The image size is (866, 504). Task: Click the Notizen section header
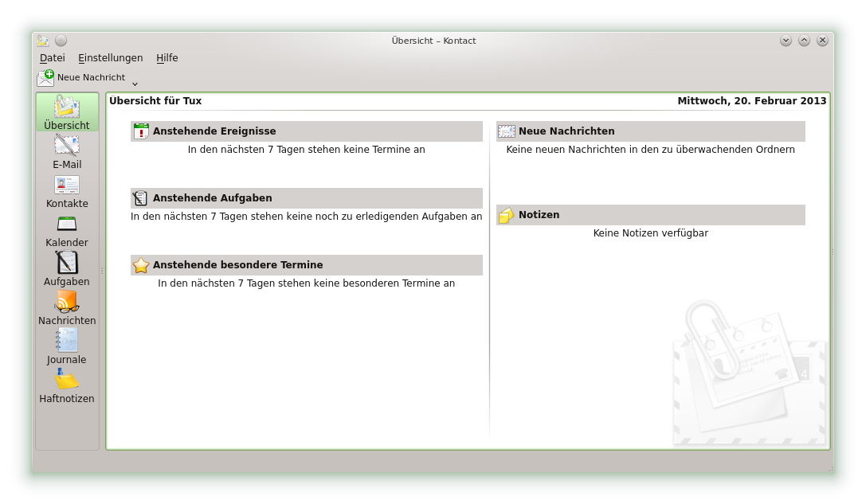click(539, 215)
